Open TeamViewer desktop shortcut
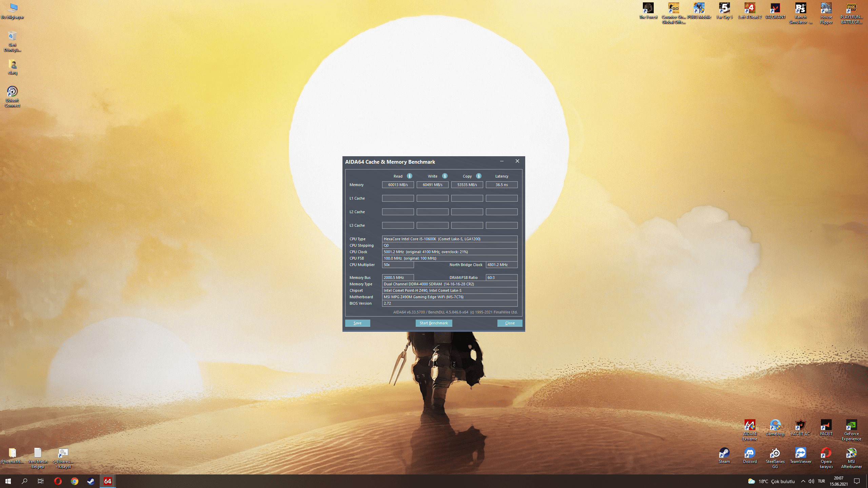 (x=801, y=455)
